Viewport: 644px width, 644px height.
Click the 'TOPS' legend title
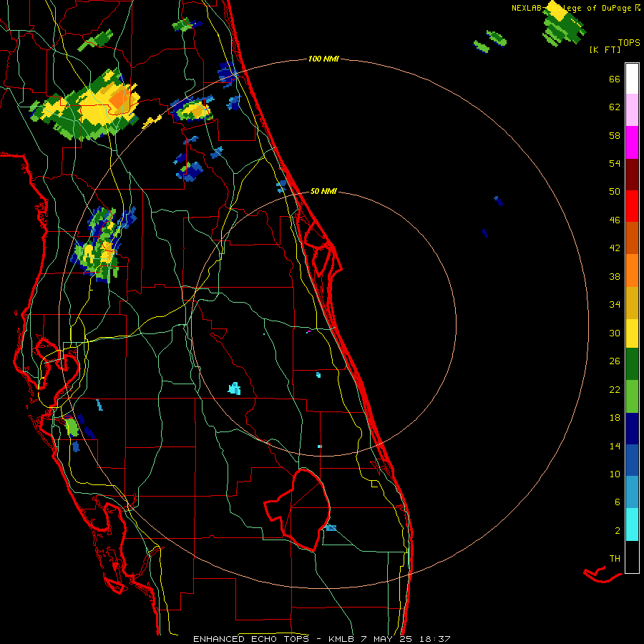coord(629,43)
